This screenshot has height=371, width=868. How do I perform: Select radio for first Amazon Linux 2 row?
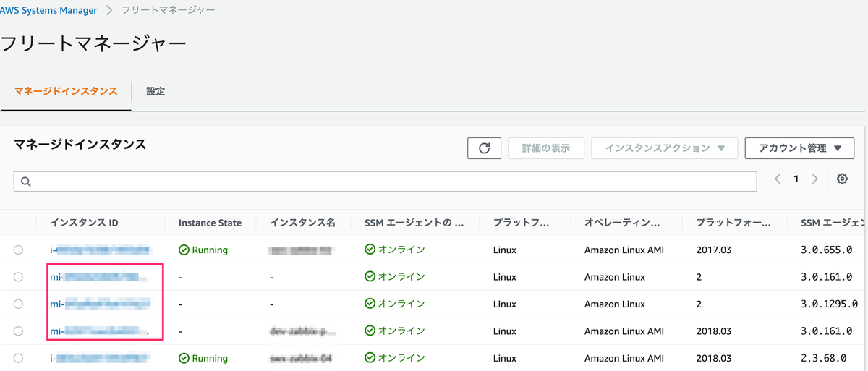point(18,277)
